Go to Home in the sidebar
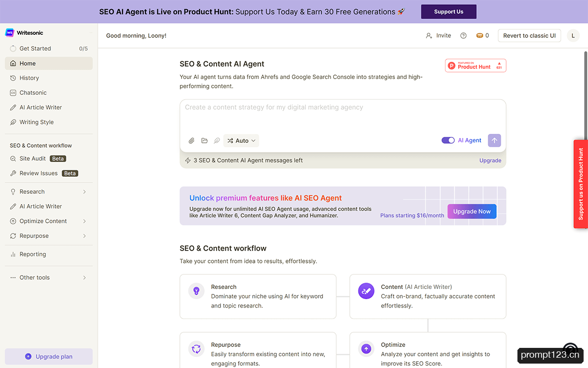 click(x=49, y=63)
